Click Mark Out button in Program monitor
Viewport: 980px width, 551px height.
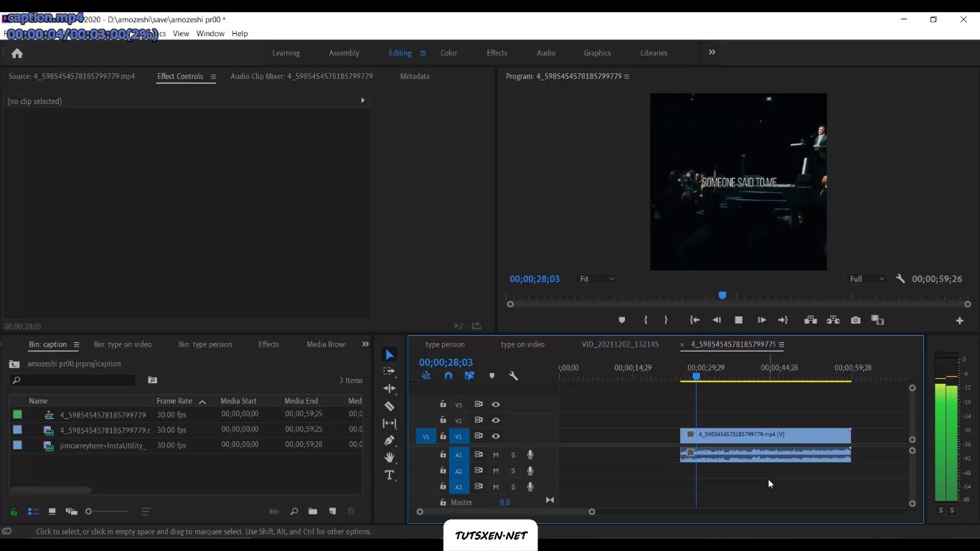pyautogui.click(x=666, y=320)
